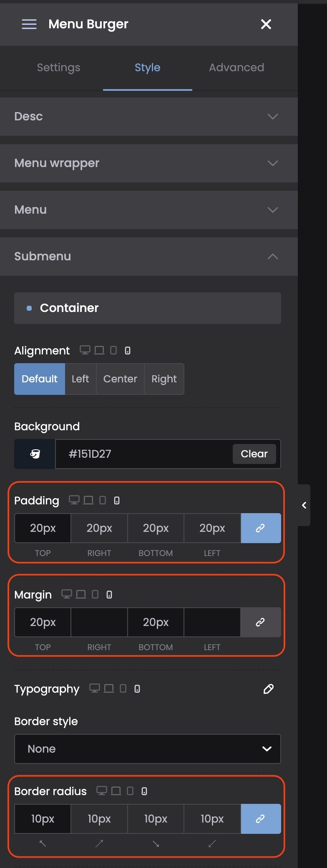This screenshot has width=327, height=868.
Task: Click the Typography edit pencil icon
Action: point(269,689)
